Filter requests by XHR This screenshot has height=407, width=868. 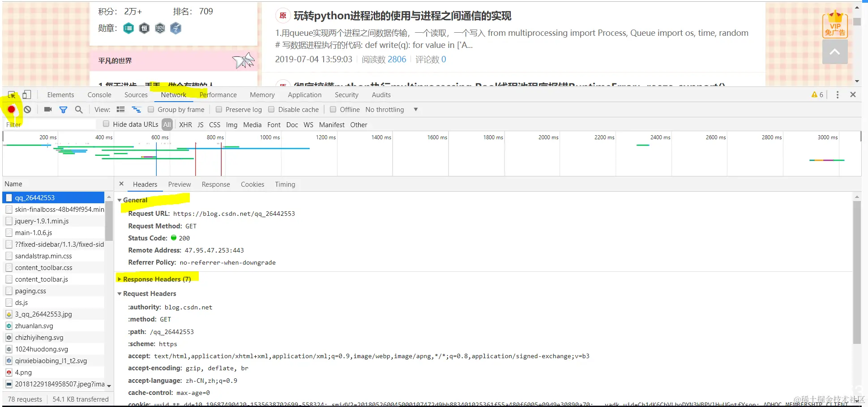click(x=185, y=125)
